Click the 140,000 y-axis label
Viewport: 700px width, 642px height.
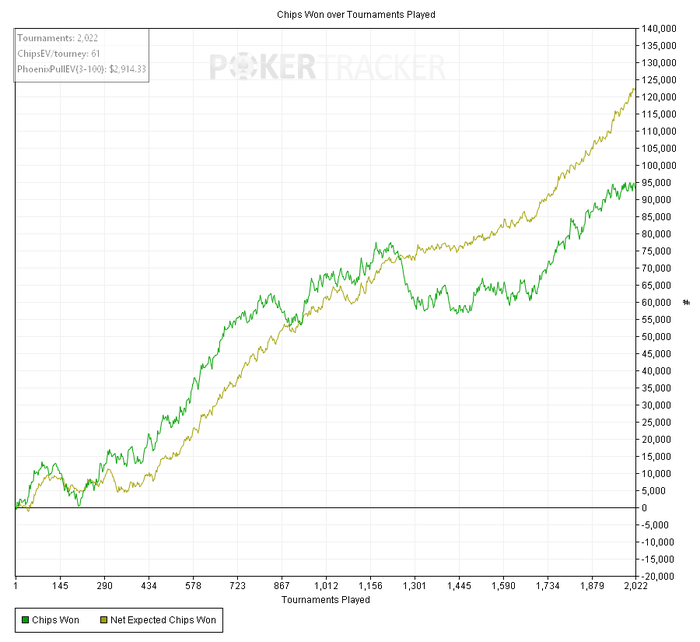tap(659, 29)
